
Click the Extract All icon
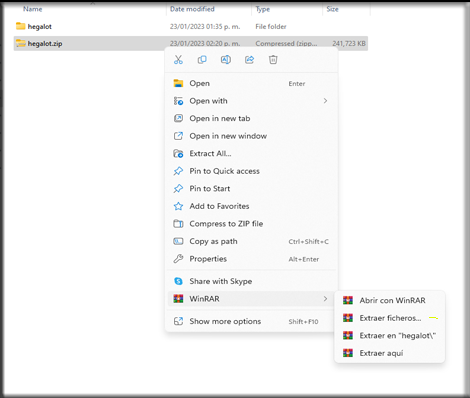point(178,153)
